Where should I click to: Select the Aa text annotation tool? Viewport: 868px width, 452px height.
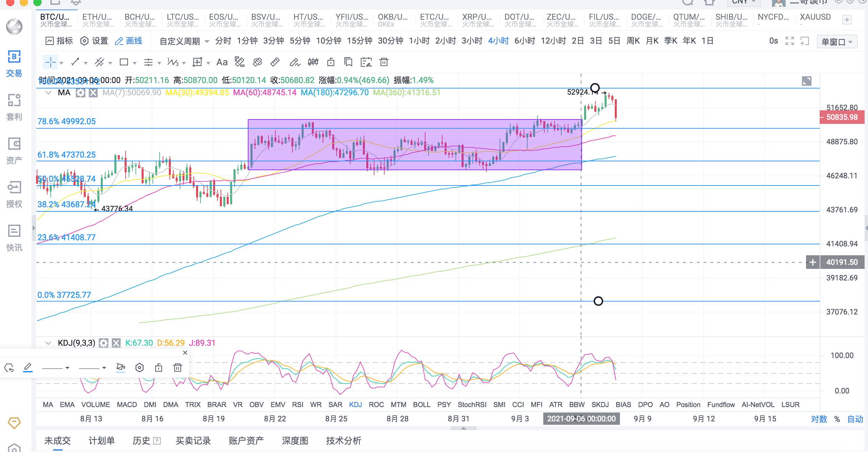222,62
